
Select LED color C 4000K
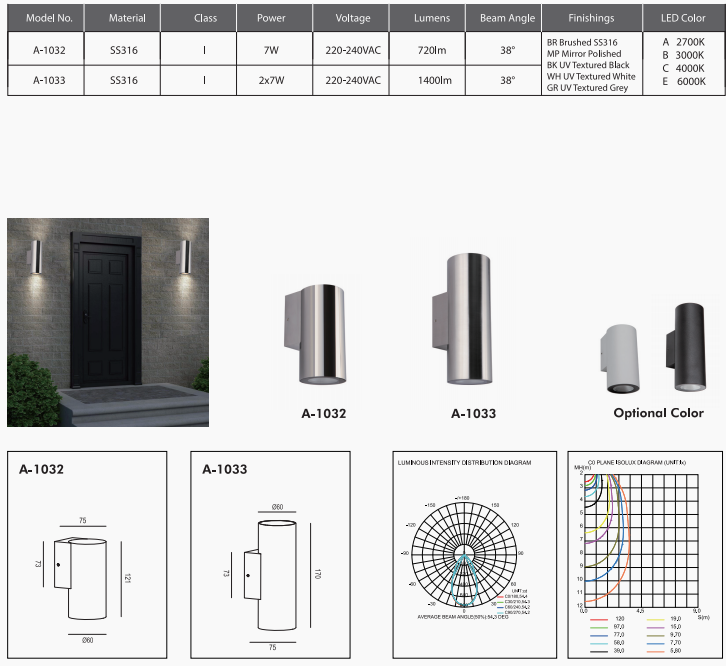pos(683,68)
